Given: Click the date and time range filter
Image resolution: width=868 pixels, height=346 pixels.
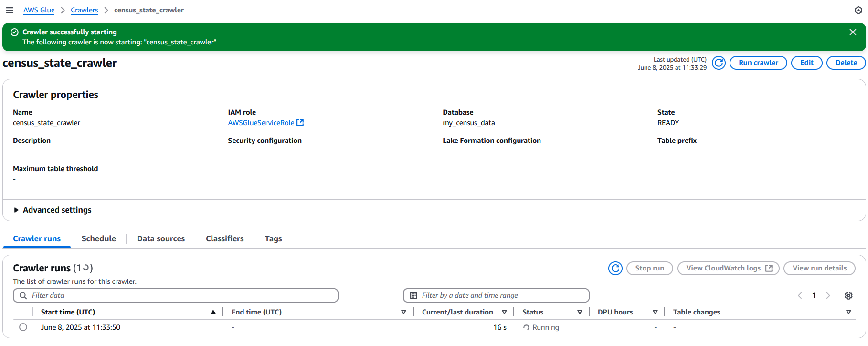Looking at the screenshot, I should point(496,296).
